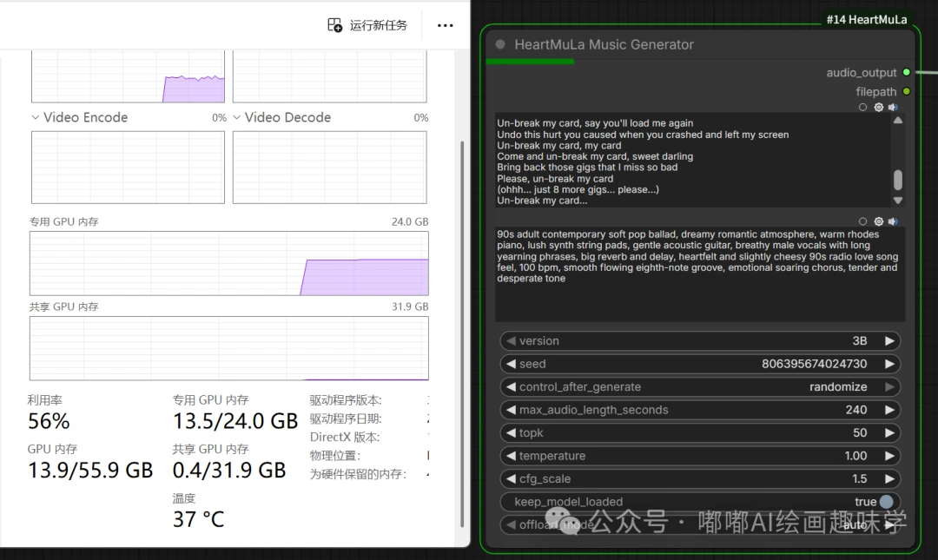This screenshot has width=938, height=560.
Task: Open the gear settings icon above the style prompt box
Action: point(878,221)
